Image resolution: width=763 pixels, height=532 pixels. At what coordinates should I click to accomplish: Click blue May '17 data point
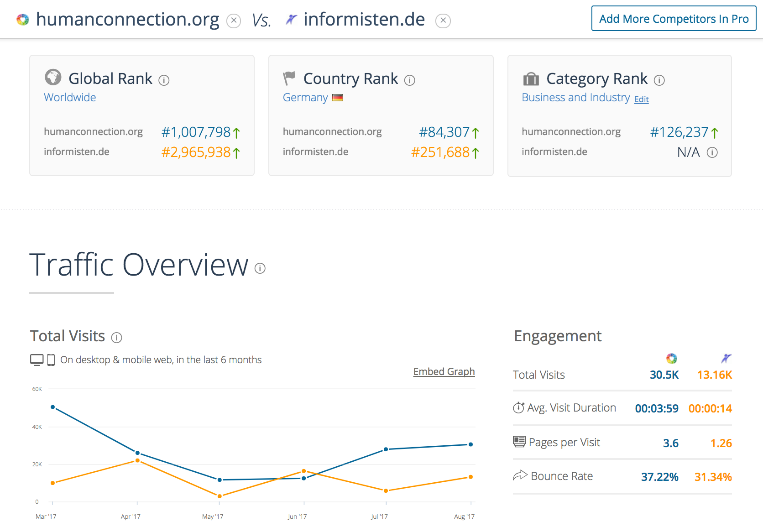click(219, 480)
